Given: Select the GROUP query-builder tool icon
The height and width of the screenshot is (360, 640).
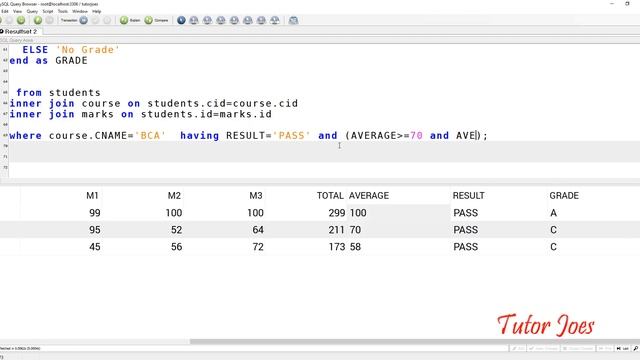Looking at the screenshot, I should 234,20.
